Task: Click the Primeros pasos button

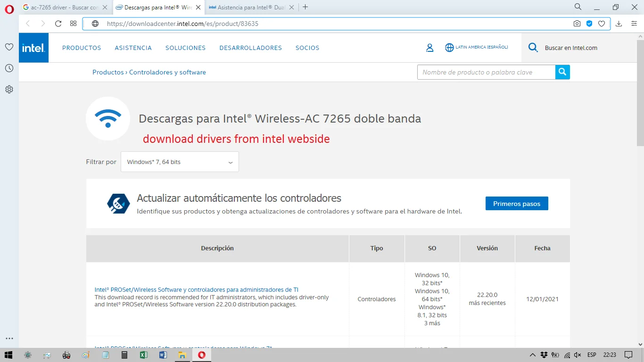Action: [x=517, y=204]
